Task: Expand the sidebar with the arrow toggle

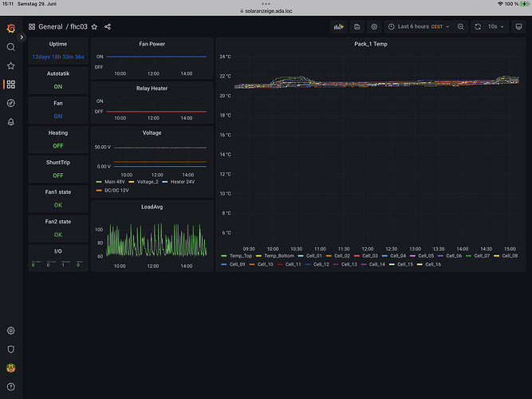Action: 22,37
